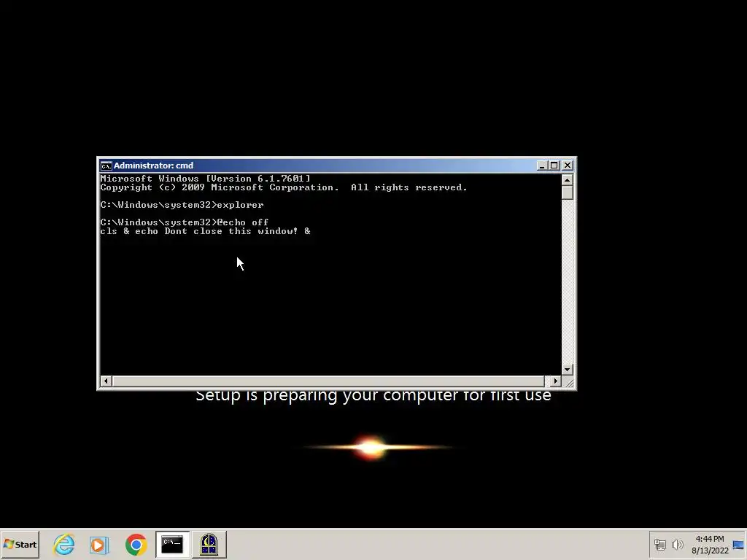Maximize the Administrator: cmd window
This screenshot has width=747, height=560.
(554, 166)
